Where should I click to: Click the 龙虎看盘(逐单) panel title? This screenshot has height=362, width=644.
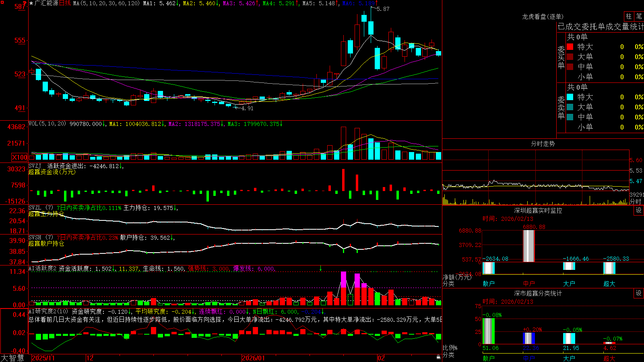coord(543,16)
